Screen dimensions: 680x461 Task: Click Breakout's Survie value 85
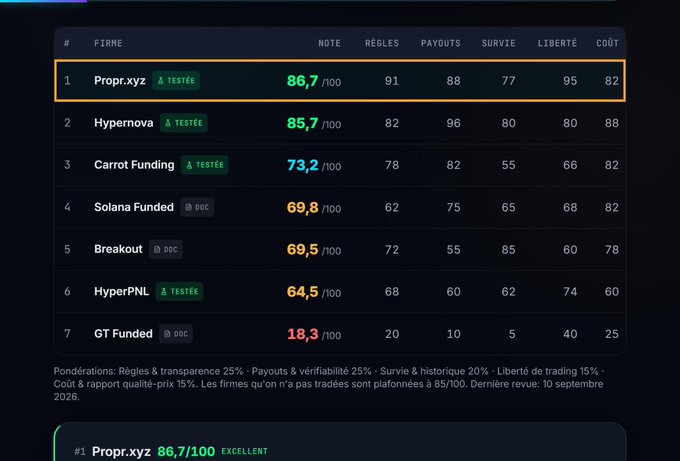(508, 250)
